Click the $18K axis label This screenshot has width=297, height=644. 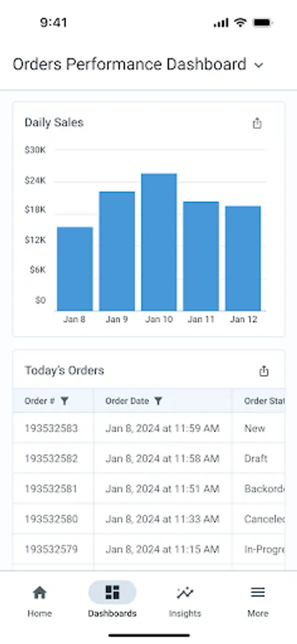click(x=35, y=210)
